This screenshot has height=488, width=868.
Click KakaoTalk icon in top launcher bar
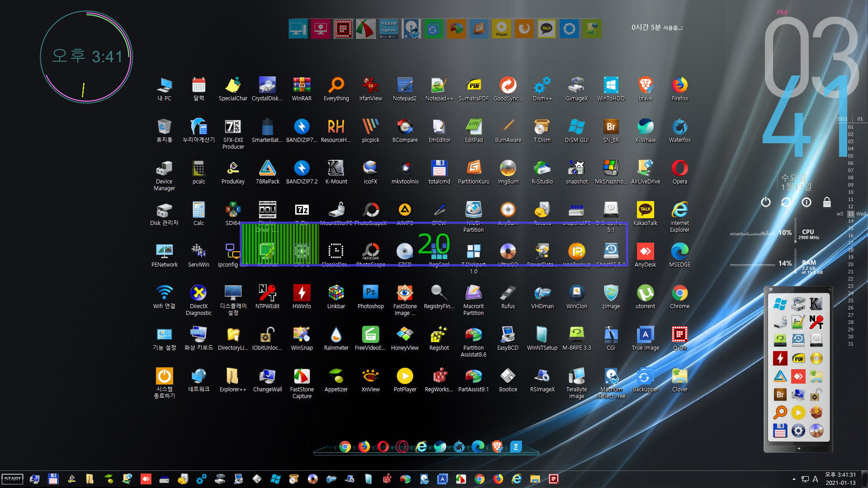(547, 29)
